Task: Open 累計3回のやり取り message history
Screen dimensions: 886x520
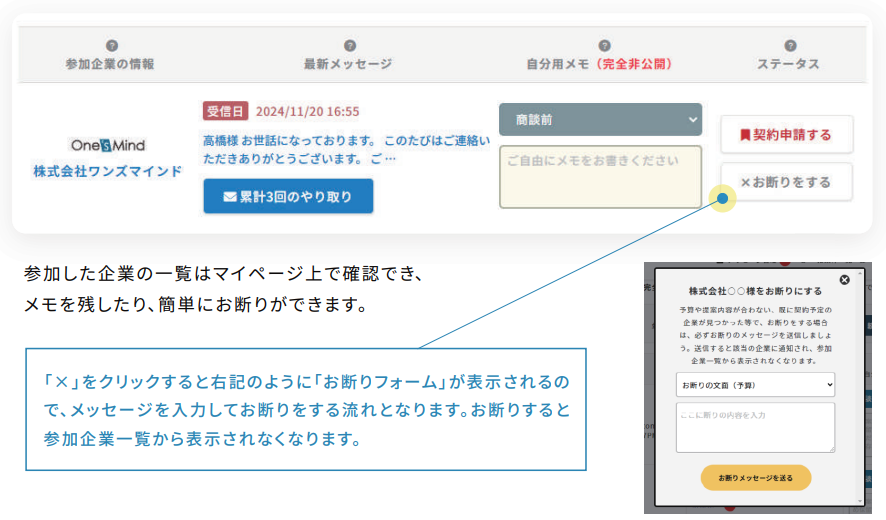Action: [288, 197]
